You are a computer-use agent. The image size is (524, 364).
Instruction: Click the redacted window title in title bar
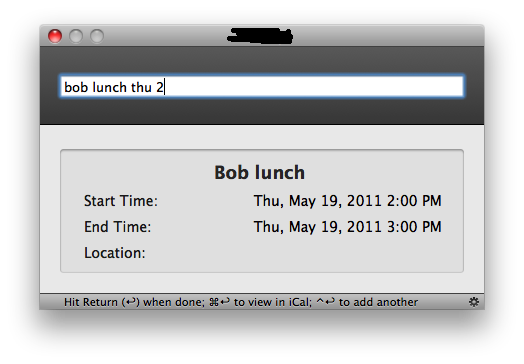coord(260,36)
